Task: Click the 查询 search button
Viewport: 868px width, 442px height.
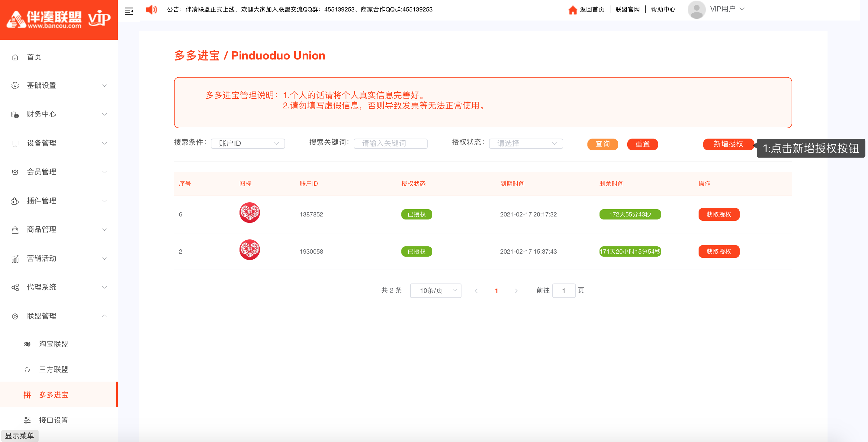Action: (603, 144)
